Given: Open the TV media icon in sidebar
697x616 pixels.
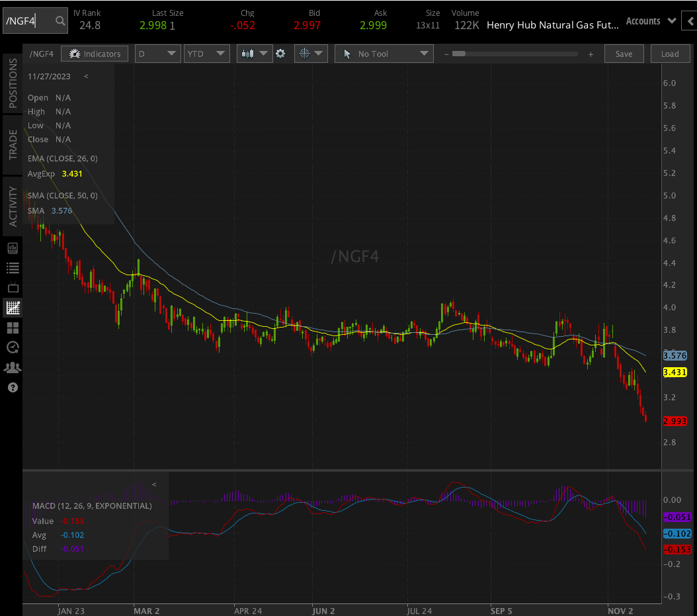Looking at the screenshot, I should click(x=13, y=288).
